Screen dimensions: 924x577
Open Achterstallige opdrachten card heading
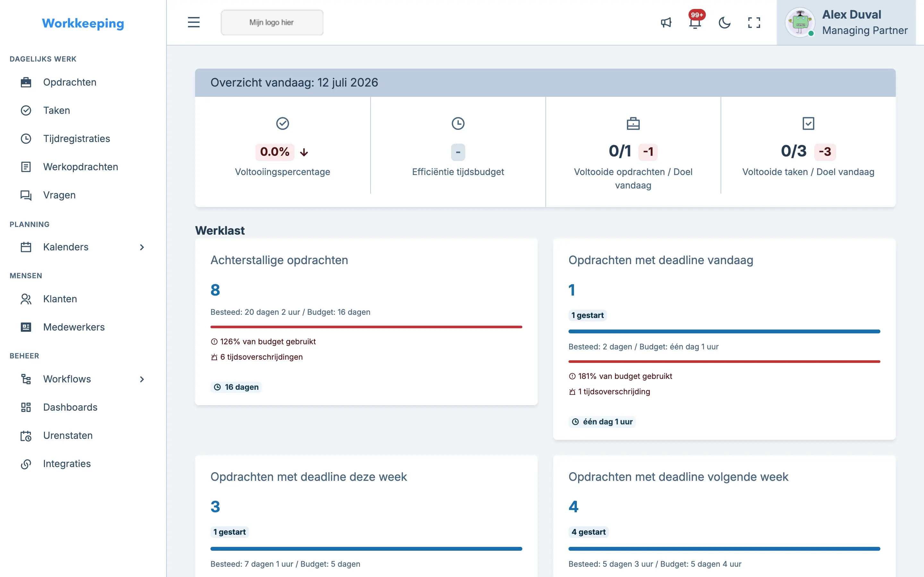click(279, 260)
